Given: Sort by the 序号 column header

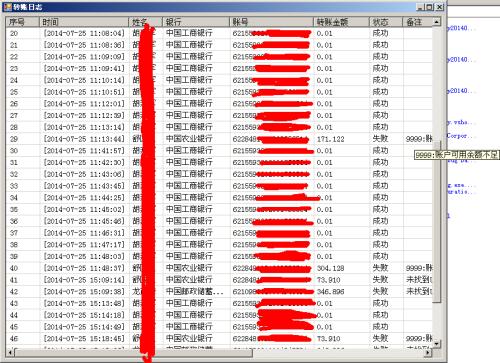Looking at the screenshot, I should pyautogui.click(x=23, y=22).
